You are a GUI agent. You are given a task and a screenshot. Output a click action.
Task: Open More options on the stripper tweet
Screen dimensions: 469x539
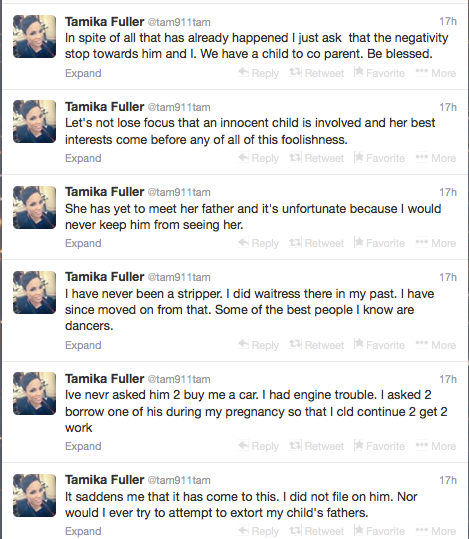point(436,345)
